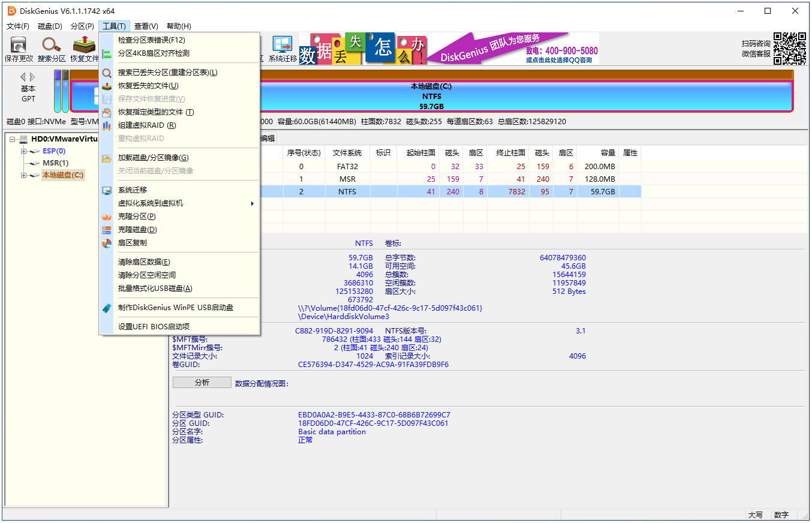
Task: Expand the 虚拟化系统到虚拟机 submenu arrow
Action: [252, 203]
